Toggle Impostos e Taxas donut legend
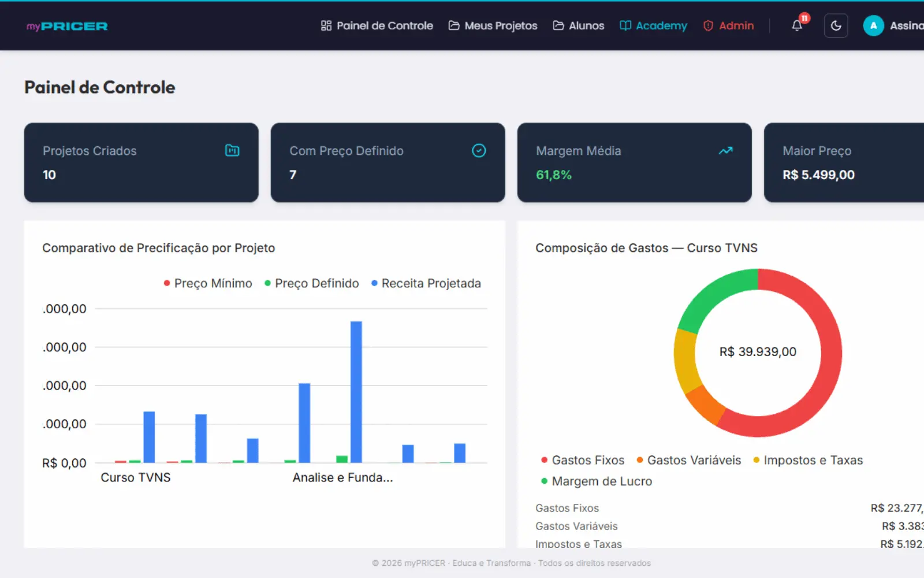This screenshot has height=578, width=924. 808,460
